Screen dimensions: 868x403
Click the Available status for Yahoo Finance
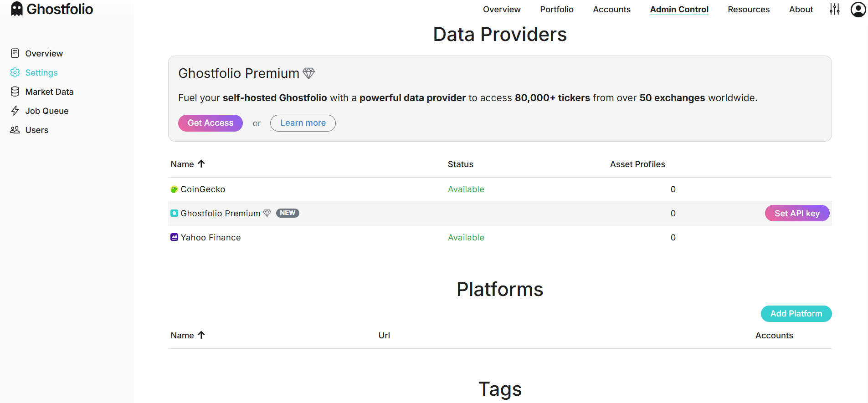coord(466,238)
